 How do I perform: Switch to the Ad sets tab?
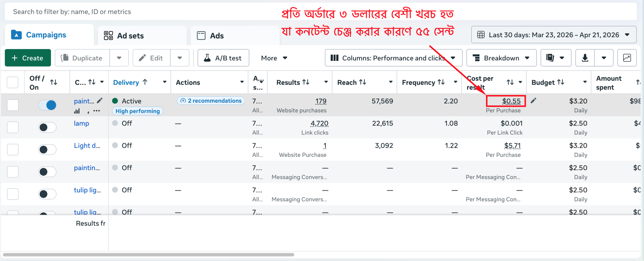[142, 36]
